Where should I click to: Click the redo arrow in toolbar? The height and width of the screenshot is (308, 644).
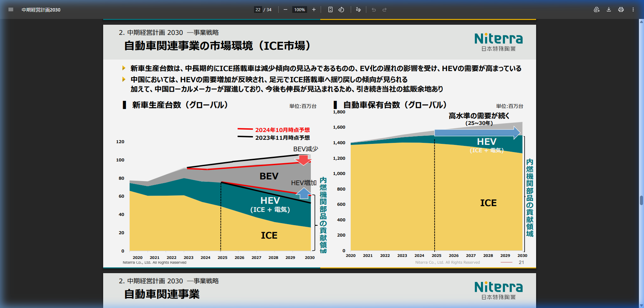[x=385, y=9]
